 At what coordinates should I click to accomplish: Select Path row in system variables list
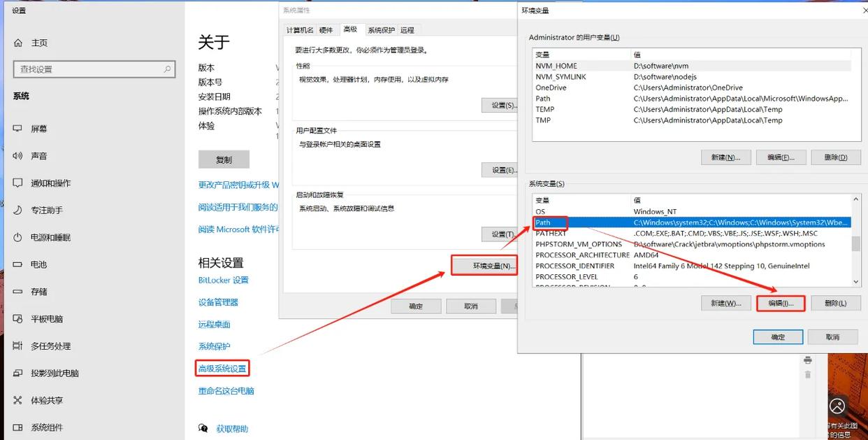tap(692, 222)
